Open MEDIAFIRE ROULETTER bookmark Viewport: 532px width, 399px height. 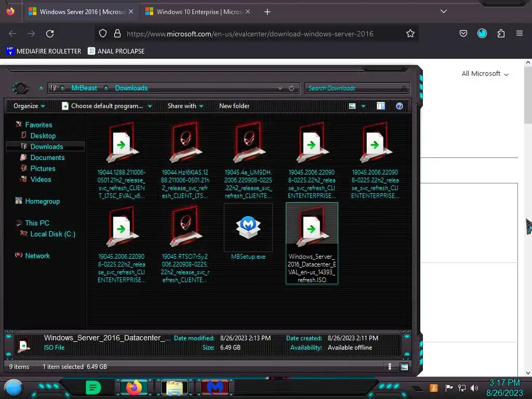(44, 51)
